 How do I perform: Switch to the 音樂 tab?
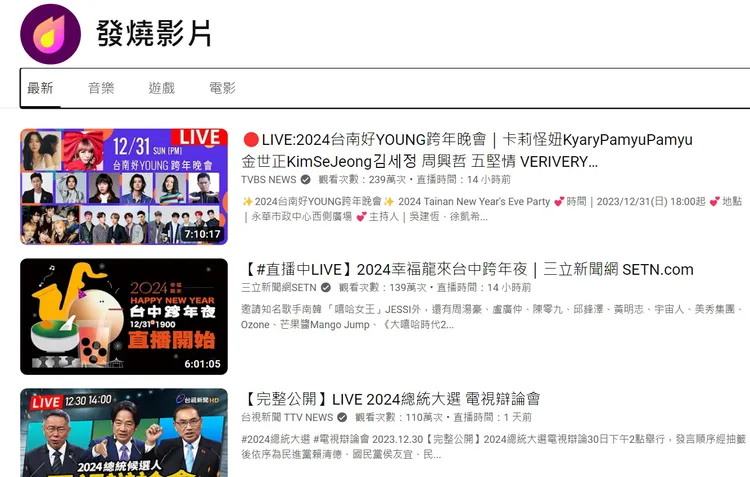pos(101,88)
